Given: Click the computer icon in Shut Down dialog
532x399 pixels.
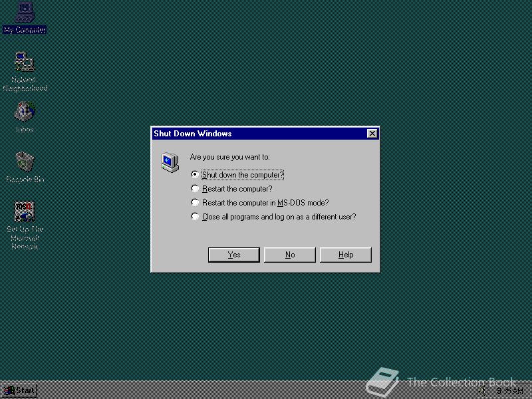Looking at the screenshot, I should (170, 162).
